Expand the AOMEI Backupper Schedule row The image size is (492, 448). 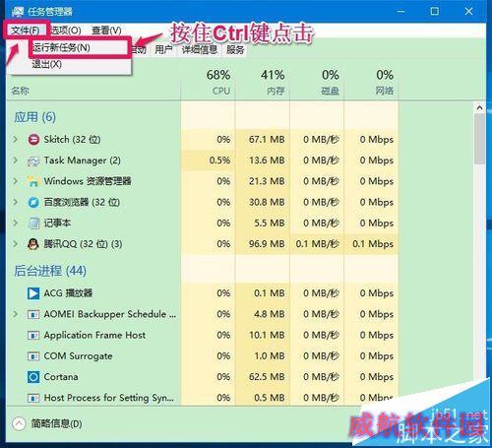pyautogui.click(x=15, y=314)
